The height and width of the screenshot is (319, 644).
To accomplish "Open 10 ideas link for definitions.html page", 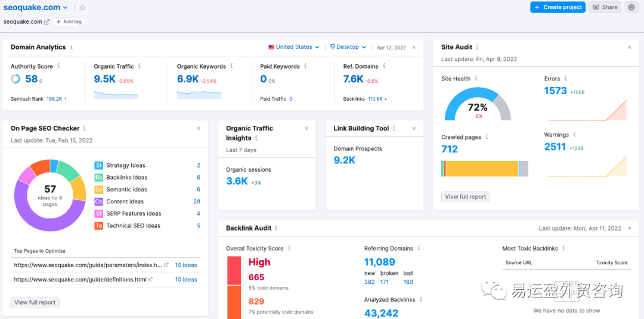I will [x=186, y=280].
